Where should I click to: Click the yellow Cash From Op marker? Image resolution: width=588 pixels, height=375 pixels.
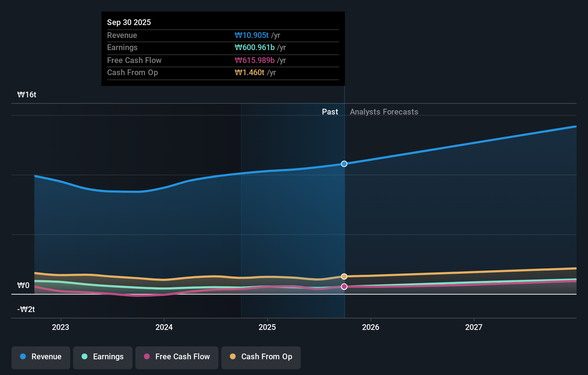tap(344, 276)
